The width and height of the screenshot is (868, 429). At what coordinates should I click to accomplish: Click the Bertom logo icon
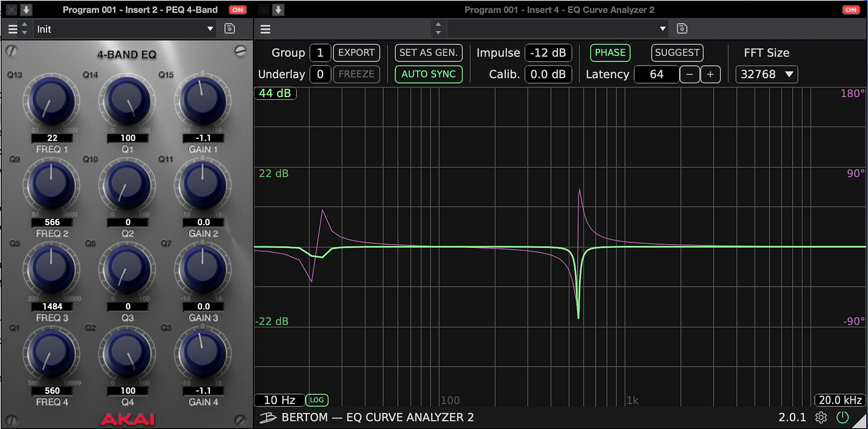tap(268, 418)
